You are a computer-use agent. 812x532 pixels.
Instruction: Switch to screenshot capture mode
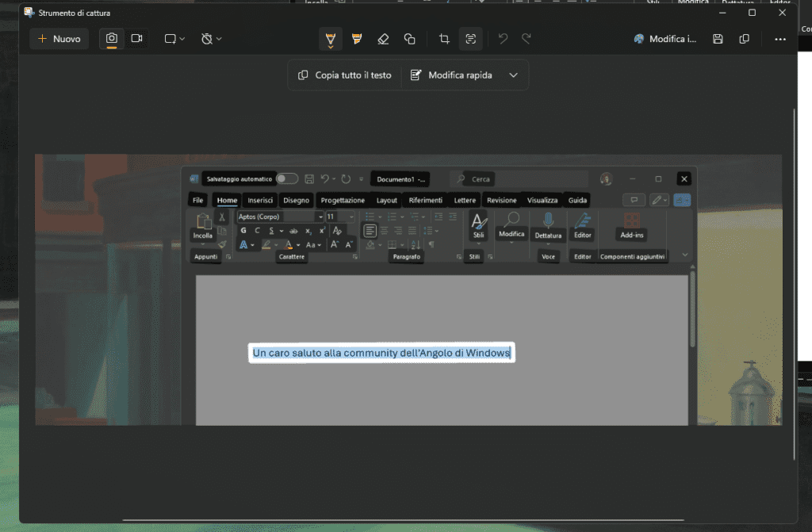(112, 39)
